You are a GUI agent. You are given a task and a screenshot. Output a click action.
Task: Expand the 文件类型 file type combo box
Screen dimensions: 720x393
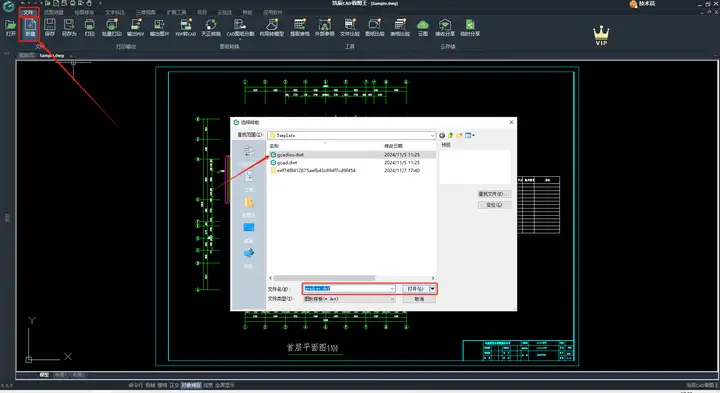pos(349,299)
